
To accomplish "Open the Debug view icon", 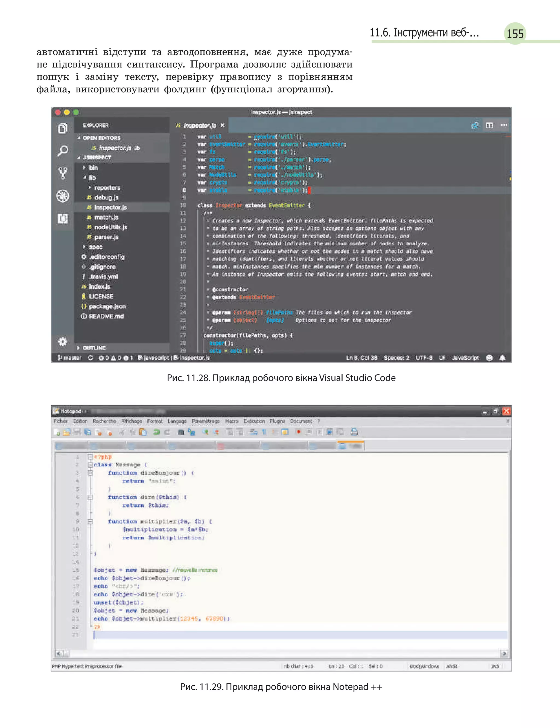I will click(63, 196).
